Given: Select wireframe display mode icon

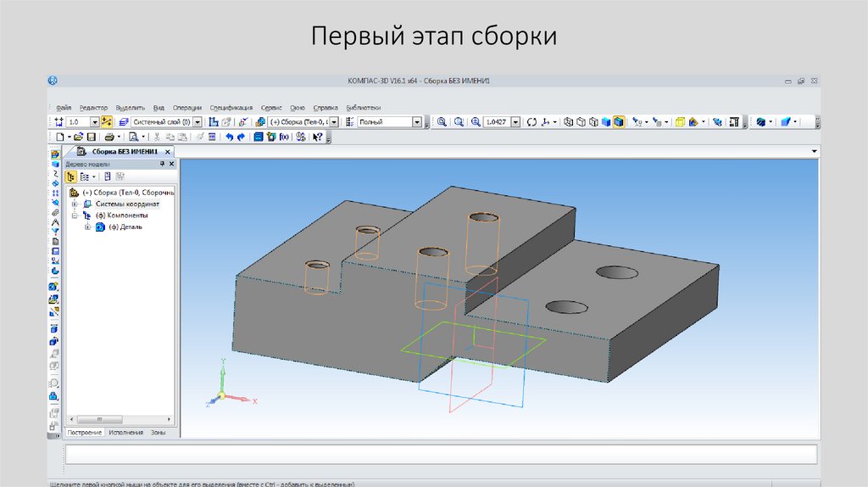Looking at the screenshot, I should coord(569,122).
